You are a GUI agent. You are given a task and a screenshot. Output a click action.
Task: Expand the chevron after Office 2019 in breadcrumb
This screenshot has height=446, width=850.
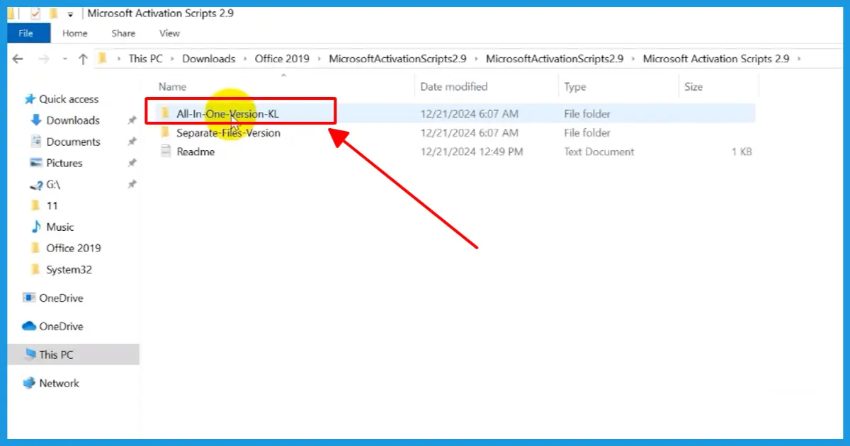[x=319, y=59]
